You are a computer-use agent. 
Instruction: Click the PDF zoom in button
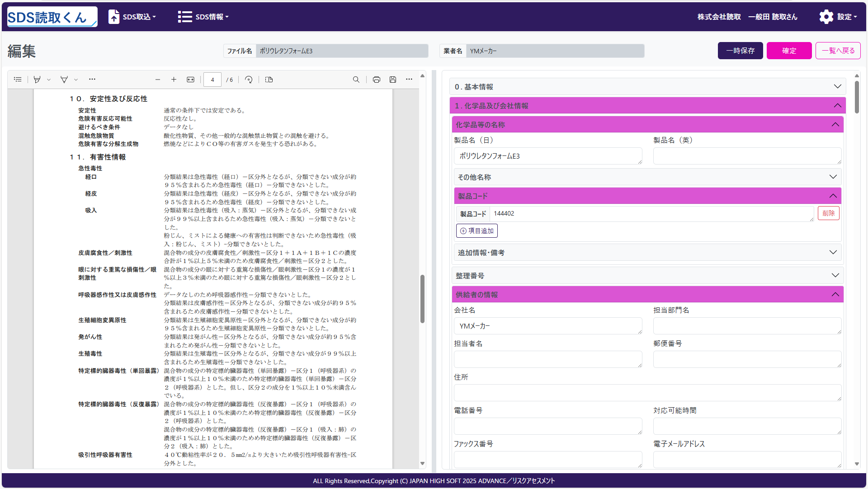(174, 80)
